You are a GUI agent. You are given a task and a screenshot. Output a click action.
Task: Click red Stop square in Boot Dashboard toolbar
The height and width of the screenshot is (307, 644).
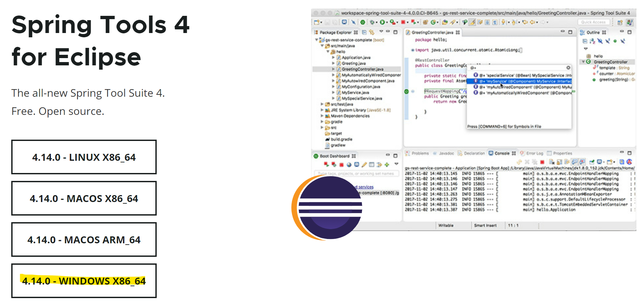342,165
